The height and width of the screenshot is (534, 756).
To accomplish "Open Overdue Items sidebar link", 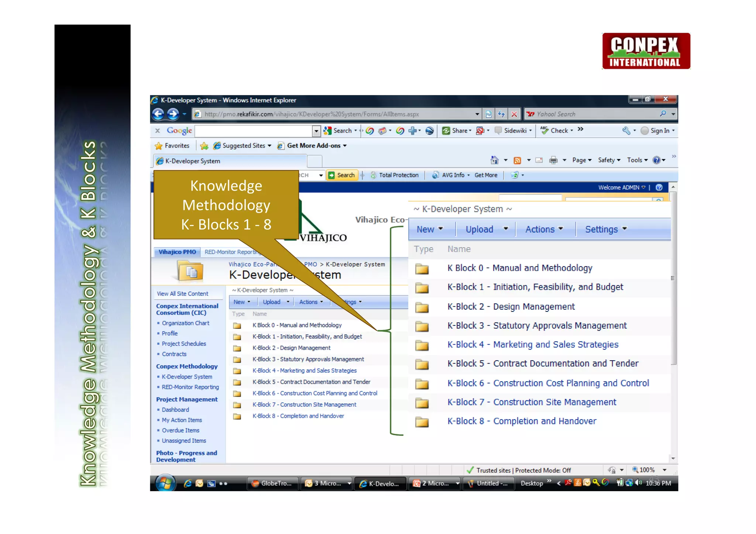I will (181, 431).
